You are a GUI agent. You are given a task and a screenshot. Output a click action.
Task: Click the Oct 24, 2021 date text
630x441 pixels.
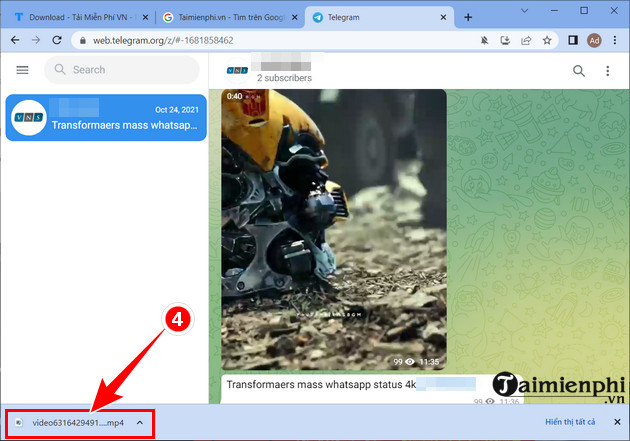(177, 110)
